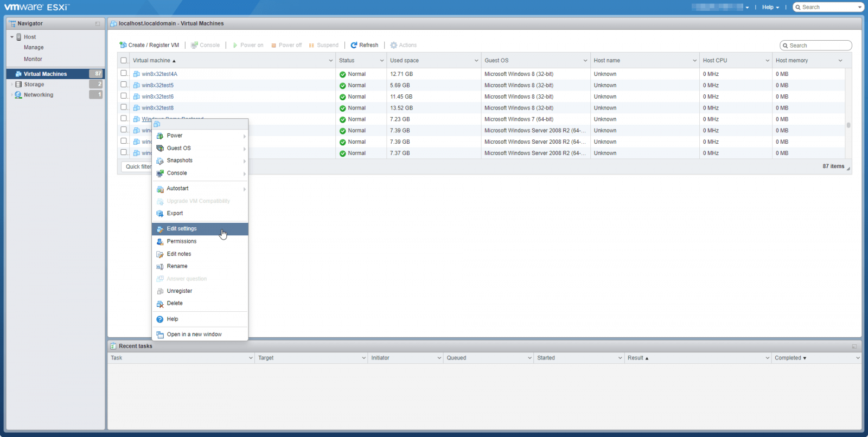Click the Virtual Machines icon in Navigator
This screenshot has width=868, height=437.
[18, 74]
